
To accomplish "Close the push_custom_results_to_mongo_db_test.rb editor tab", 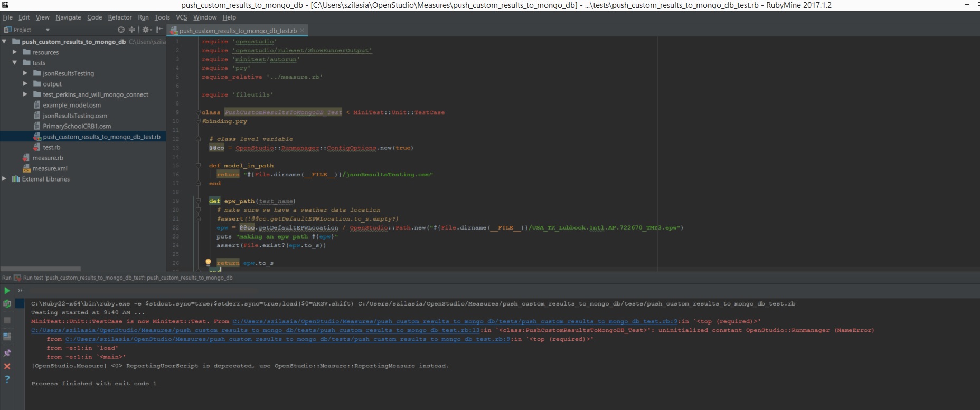I will click(302, 31).
